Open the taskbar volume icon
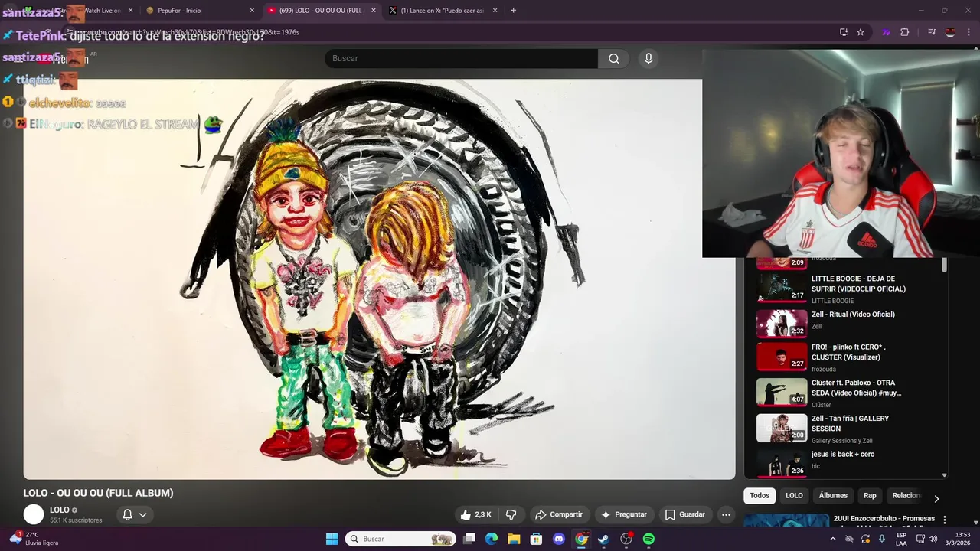 933,539
